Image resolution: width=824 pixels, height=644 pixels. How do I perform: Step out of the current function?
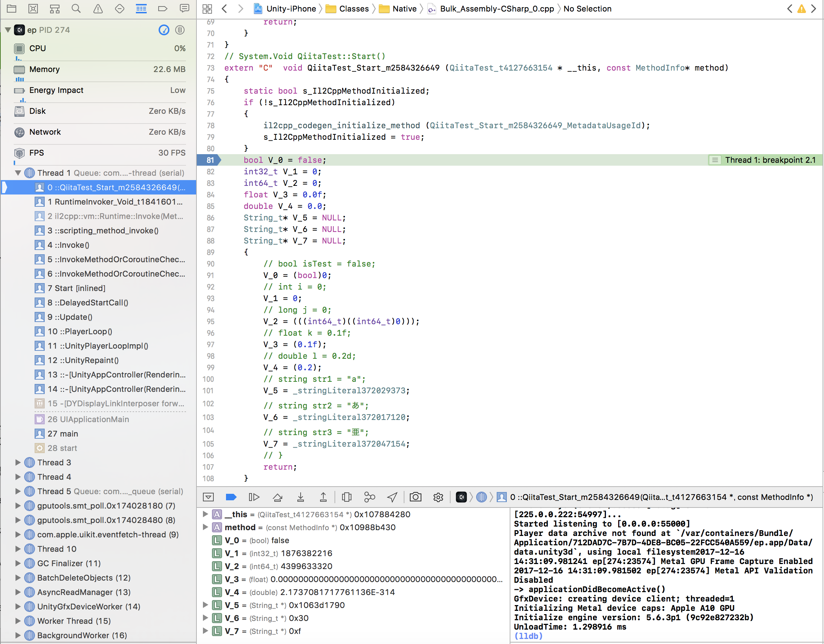323,497
